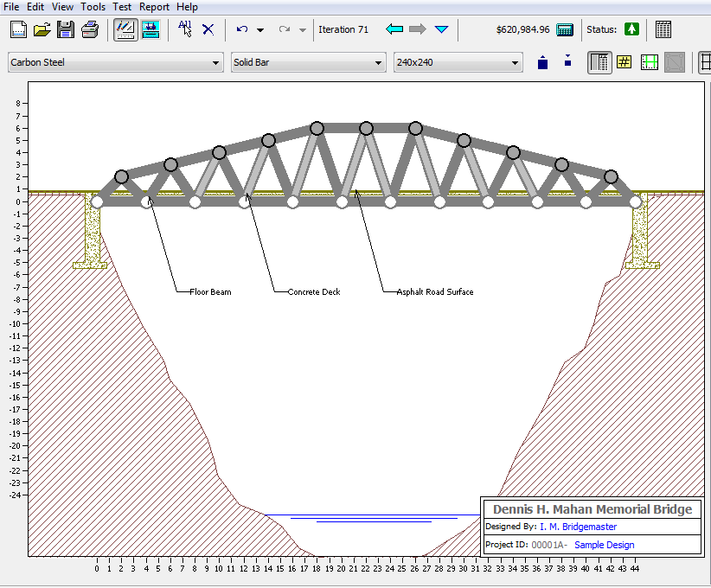Enable the member numbers display
The height and width of the screenshot is (588, 711).
624,61
